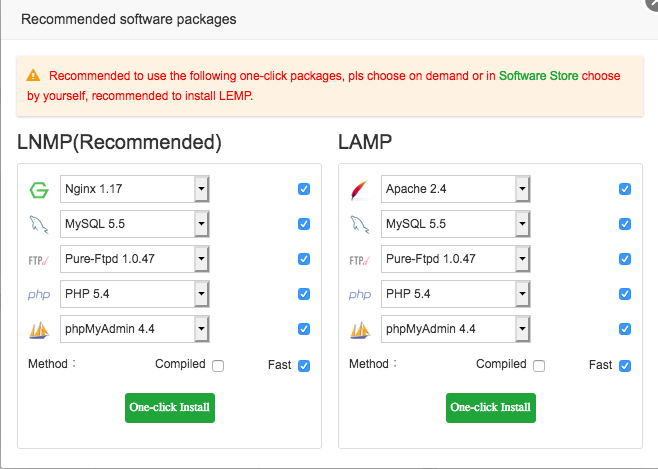This screenshot has height=469, width=658.
Task: Open MySQL 5.5 dropdown in LNMP panel
Action: [x=135, y=224]
